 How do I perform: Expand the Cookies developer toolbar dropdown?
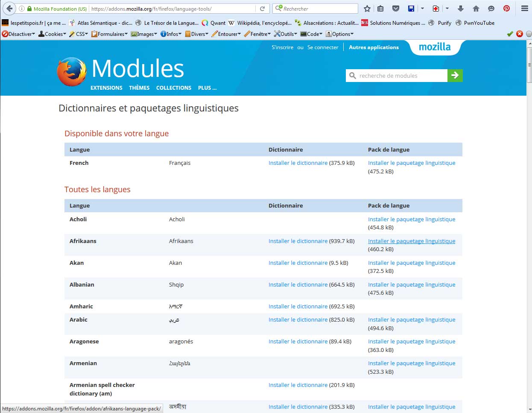(x=53, y=34)
